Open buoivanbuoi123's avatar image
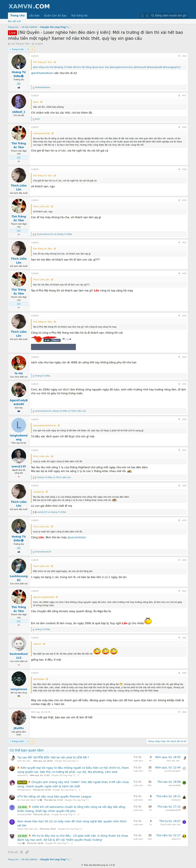 click(x=19, y=644)
